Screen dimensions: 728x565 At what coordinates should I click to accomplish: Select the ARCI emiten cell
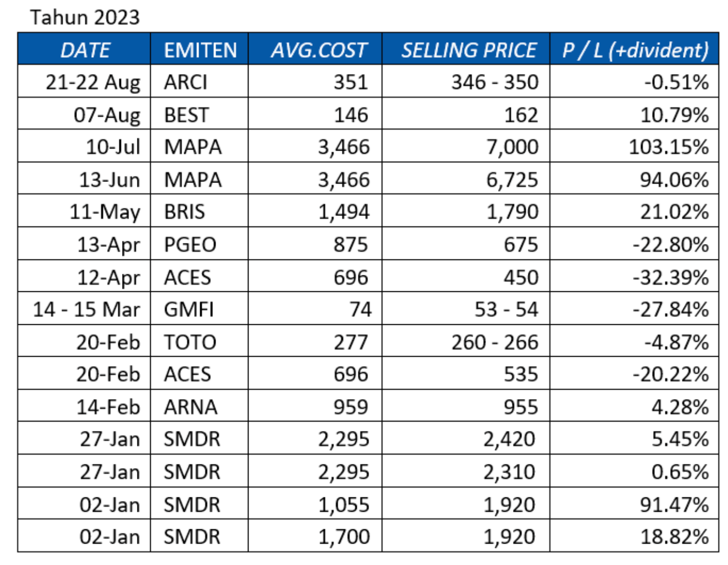pyautogui.click(x=186, y=82)
